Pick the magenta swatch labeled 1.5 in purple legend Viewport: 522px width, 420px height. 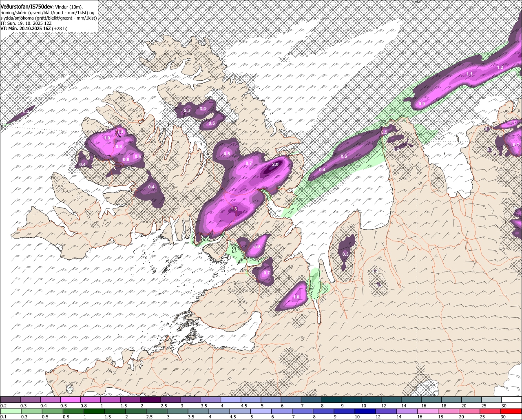point(130,400)
